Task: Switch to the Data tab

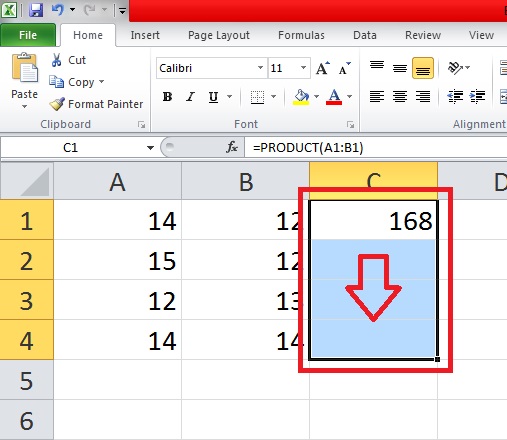Action: point(365,35)
